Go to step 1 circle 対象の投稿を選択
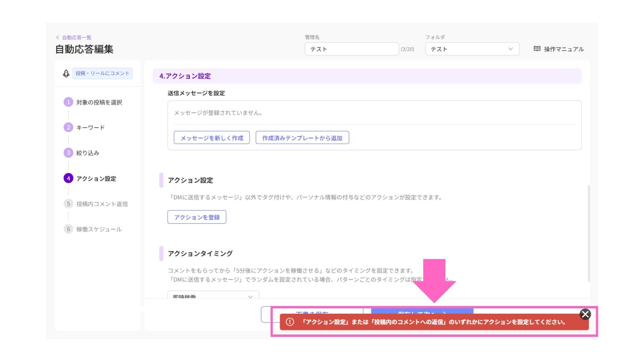This screenshot has height=362, width=644. click(x=68, y=102)
